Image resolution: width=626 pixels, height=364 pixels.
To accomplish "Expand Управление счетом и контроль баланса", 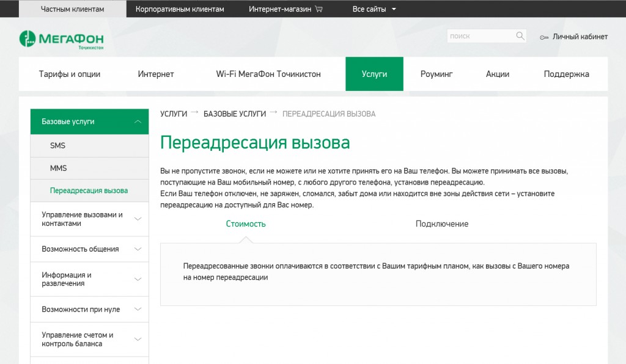I will pyautogui.click(x=138, y=340).
